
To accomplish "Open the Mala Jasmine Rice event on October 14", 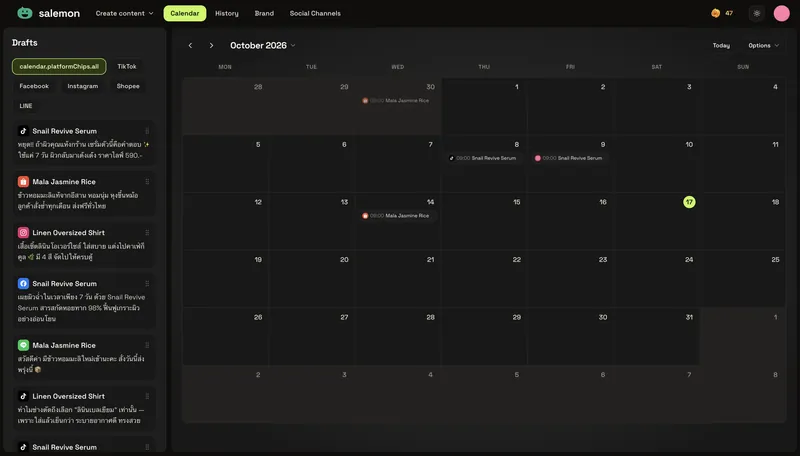I will click(397, 216).
